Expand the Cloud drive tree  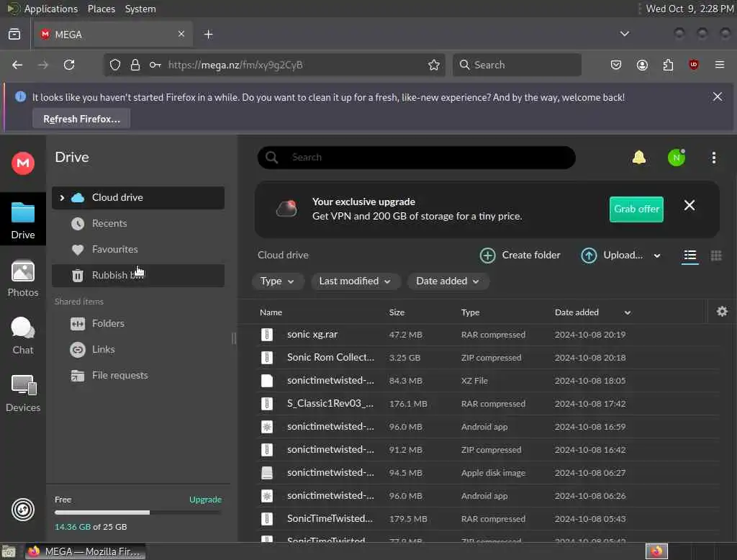click(x=62, y=198)
